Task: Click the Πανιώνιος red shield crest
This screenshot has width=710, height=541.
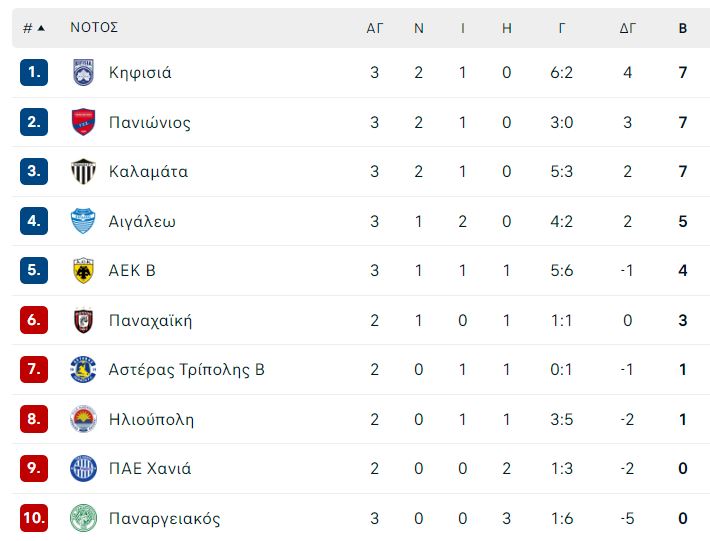Action: pos(83,122)
